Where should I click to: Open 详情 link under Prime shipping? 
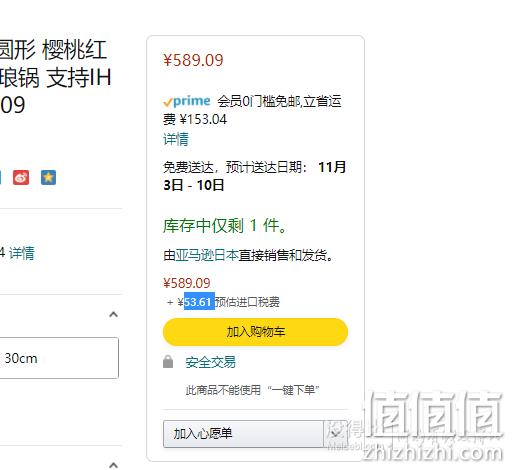tap(176, 139)
